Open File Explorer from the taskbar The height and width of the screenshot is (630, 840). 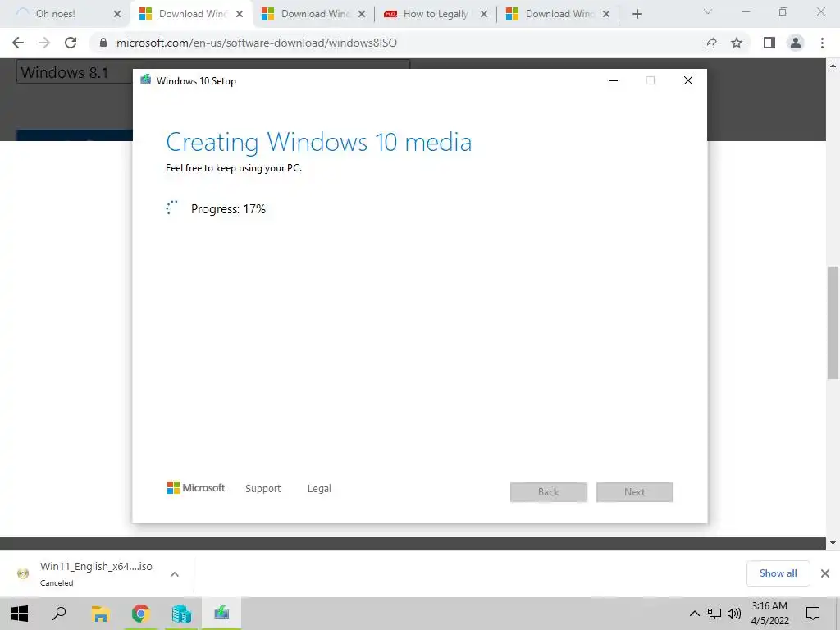click(100, 614)
